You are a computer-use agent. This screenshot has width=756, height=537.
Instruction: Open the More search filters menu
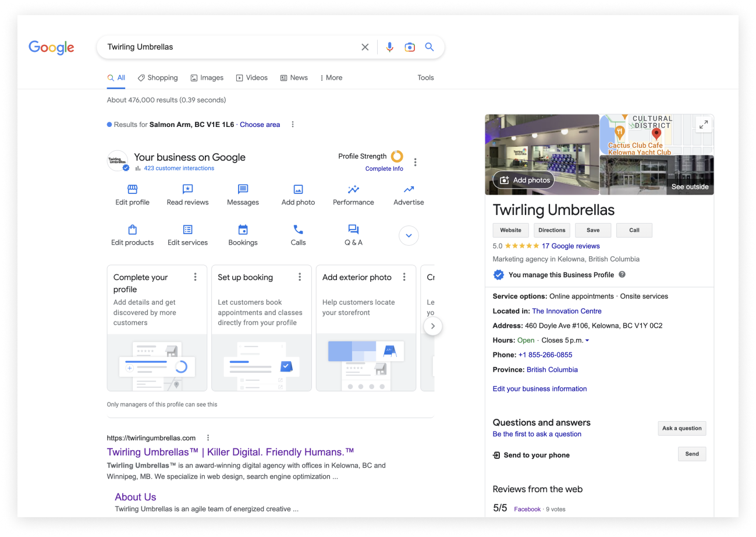click(x=331, y=77)
